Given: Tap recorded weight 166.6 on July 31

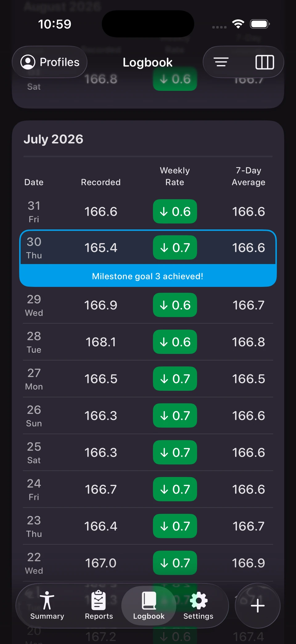Looking at the screenshot, I should (101, 212).
